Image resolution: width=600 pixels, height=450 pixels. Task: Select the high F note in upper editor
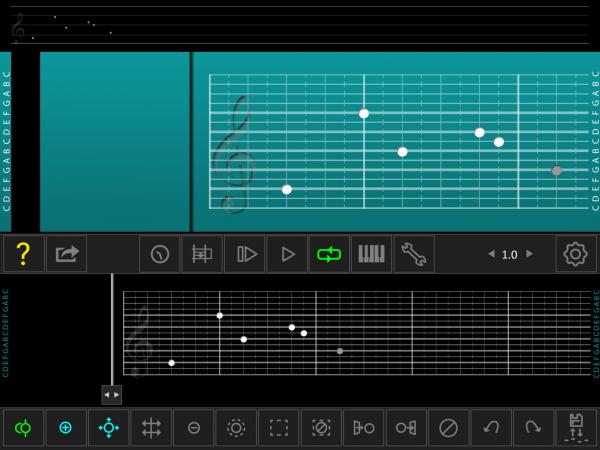coord(364,114)
